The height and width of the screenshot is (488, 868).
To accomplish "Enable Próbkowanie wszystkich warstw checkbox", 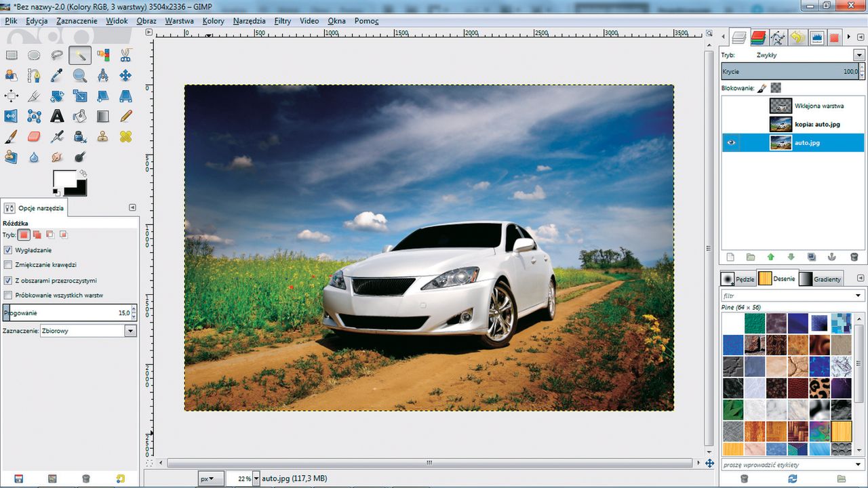I will [8, 295].
